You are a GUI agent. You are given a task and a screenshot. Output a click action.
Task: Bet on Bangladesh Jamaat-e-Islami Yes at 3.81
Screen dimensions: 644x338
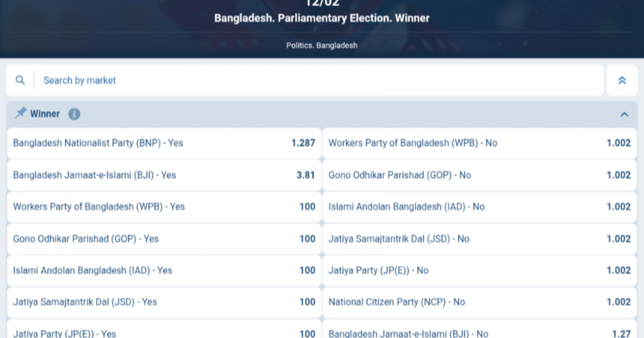coord(161,175)
